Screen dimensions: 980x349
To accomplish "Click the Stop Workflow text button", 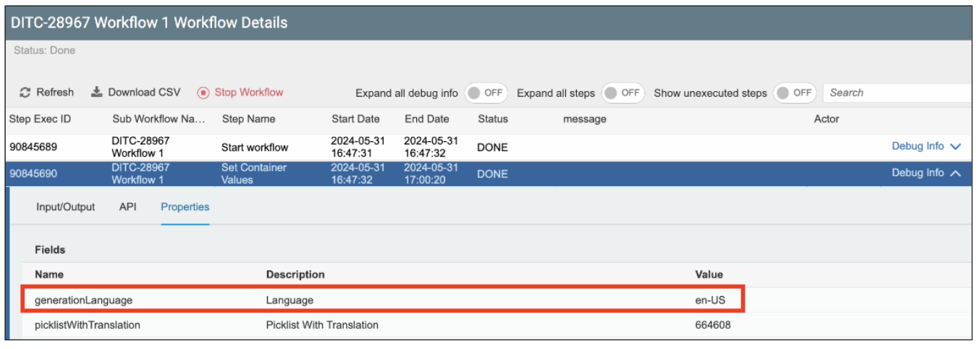I will (249, 93).
